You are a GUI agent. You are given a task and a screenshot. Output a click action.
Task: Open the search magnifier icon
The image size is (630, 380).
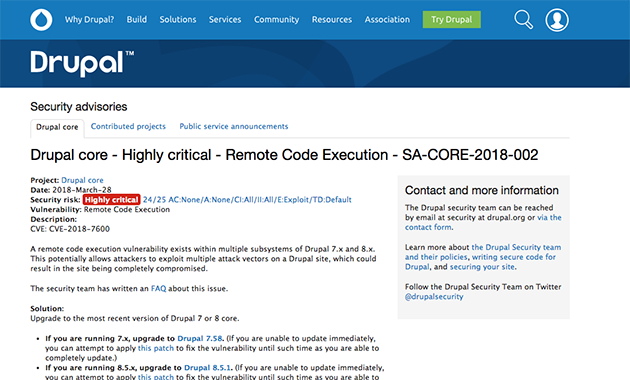tap(524, 20)
